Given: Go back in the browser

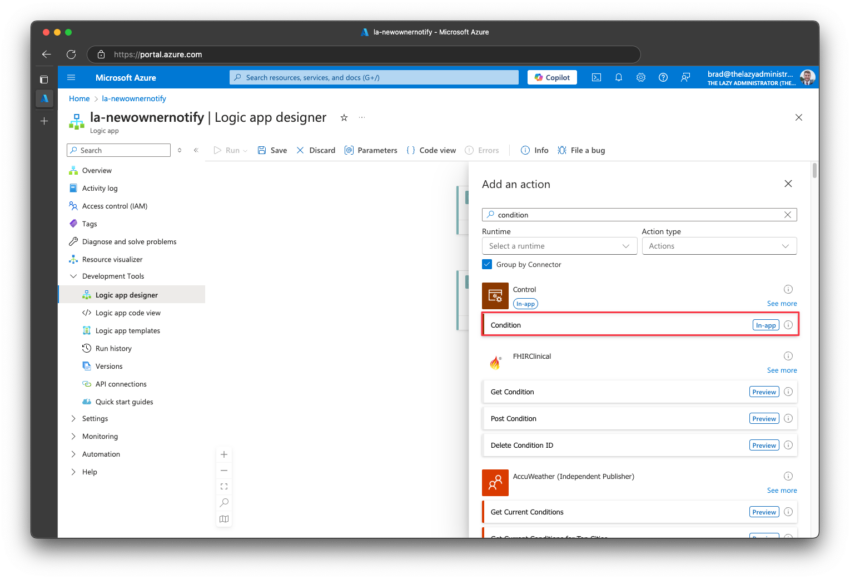Looking at the screenshot, I should pos(47,54).
